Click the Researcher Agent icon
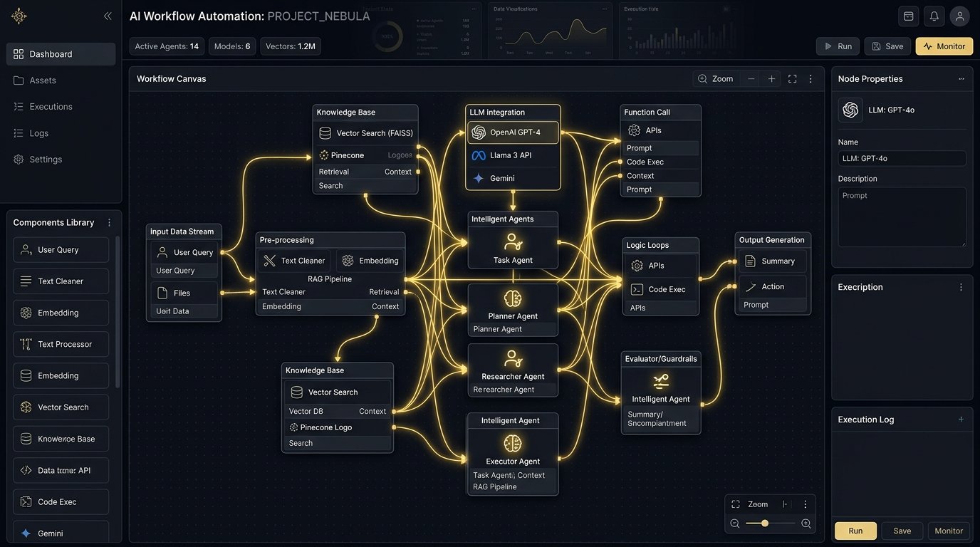Screen dimensions: 980x547 tap(513, 358)
